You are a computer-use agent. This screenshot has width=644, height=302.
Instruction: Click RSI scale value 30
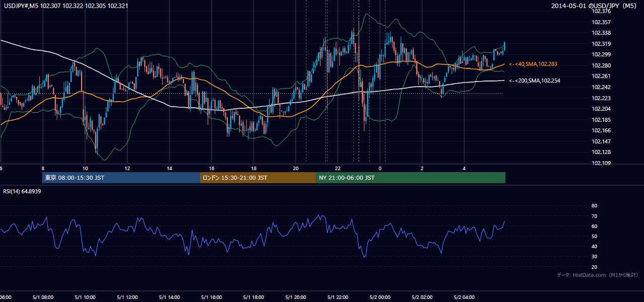point(594,257)
